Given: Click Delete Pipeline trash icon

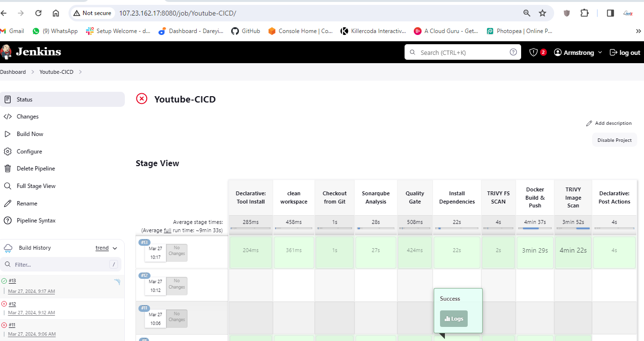Looking at the screenshot, I should 7,169.
